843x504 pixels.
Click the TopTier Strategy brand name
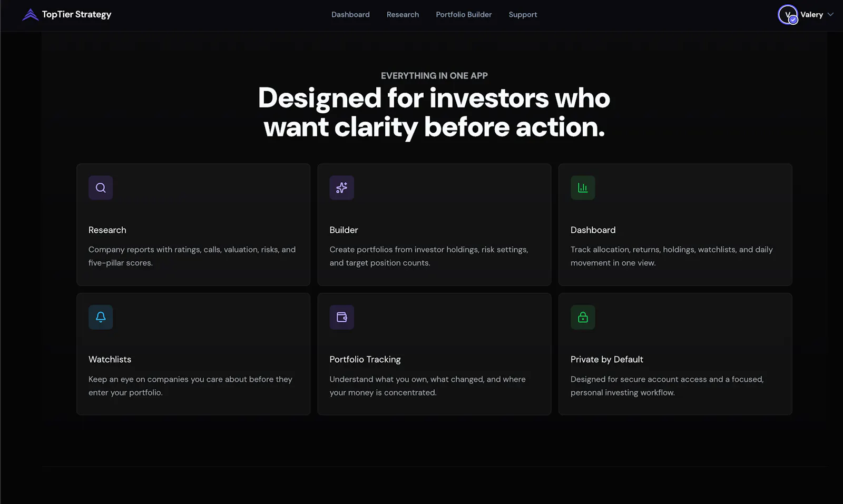(76, 15)
